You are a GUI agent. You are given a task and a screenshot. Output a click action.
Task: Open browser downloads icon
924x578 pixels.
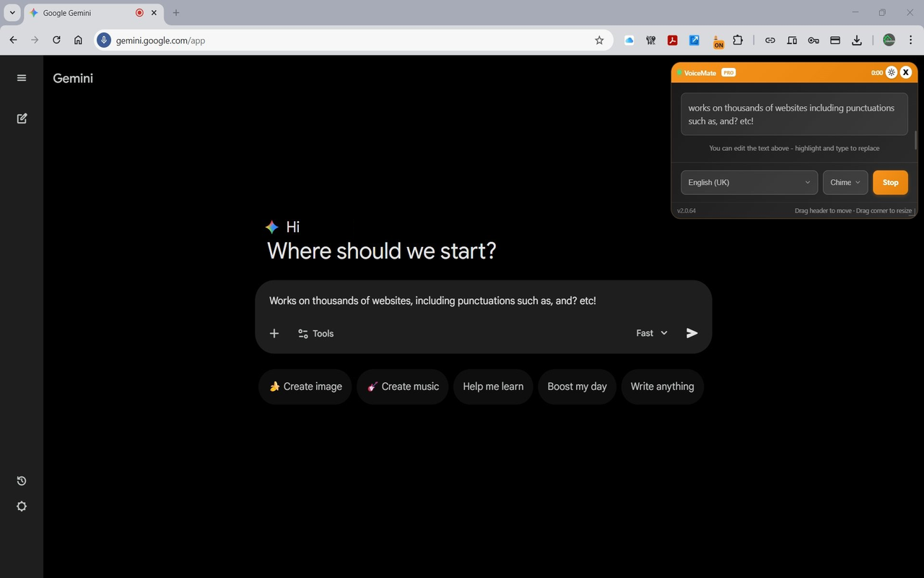point(857,40)
